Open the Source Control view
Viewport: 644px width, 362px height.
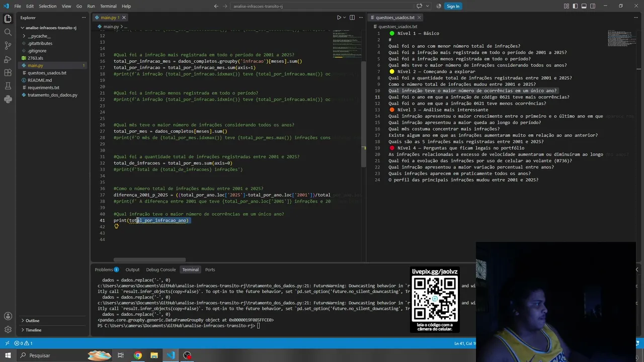[x=8, y=46]
